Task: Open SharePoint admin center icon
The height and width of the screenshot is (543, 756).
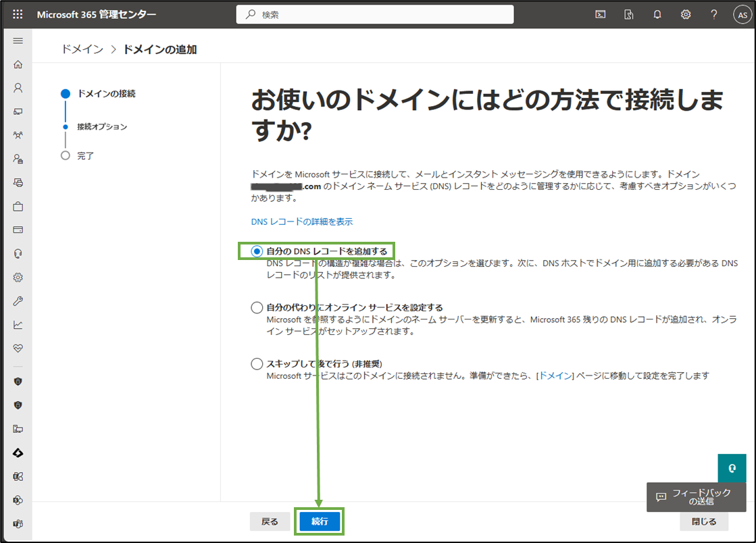Action: coord(18,500)
